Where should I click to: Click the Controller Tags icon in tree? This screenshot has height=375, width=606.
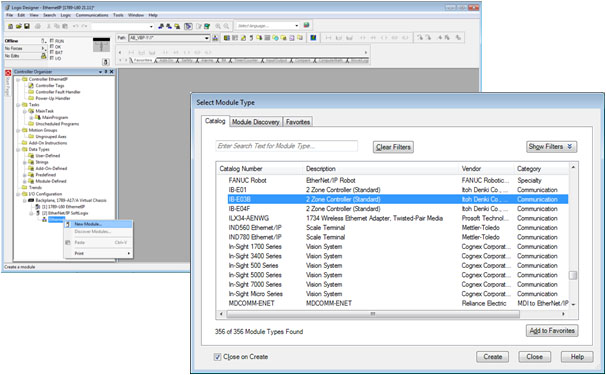coord(31,85)
